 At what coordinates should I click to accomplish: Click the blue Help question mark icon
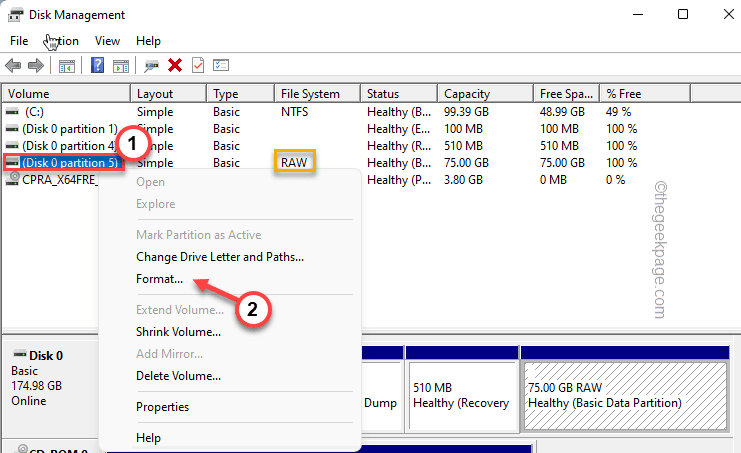coord(98,66)
